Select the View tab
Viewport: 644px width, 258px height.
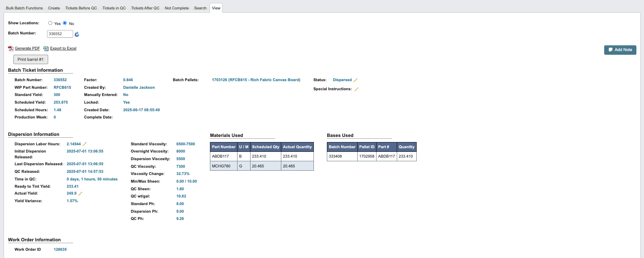coord(216,8)
